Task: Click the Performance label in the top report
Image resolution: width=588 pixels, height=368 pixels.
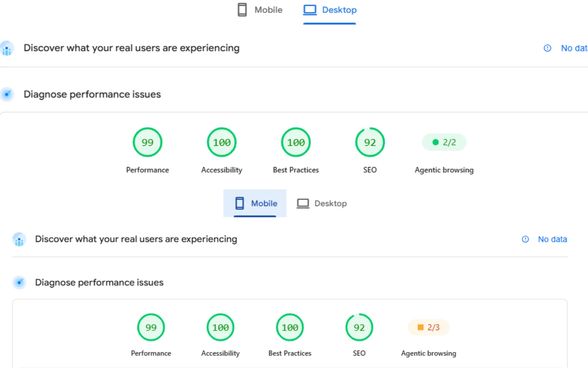Action: (147, 170)
